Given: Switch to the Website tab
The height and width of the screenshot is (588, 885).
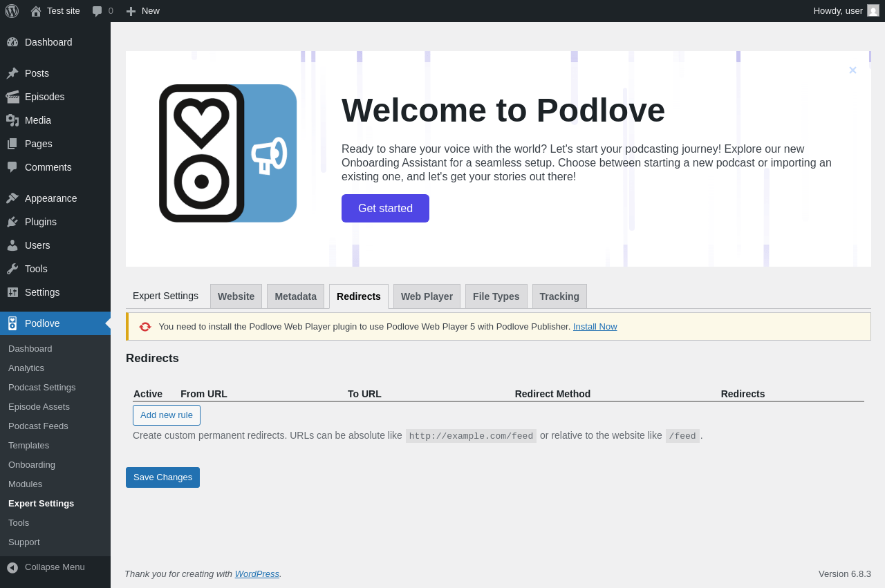Looking at the screenshot, I should 236,296.
